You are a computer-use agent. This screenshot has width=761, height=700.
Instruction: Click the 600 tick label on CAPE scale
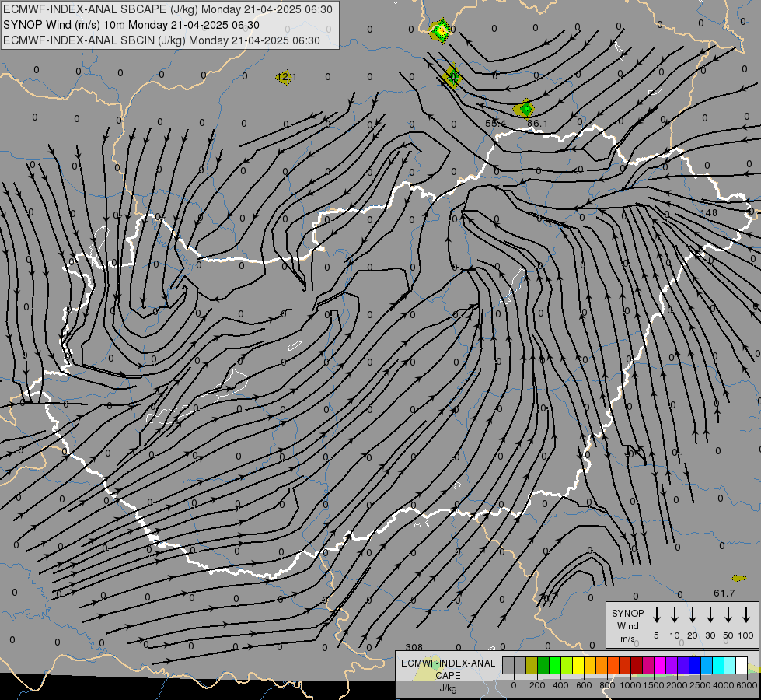point(584,685)
